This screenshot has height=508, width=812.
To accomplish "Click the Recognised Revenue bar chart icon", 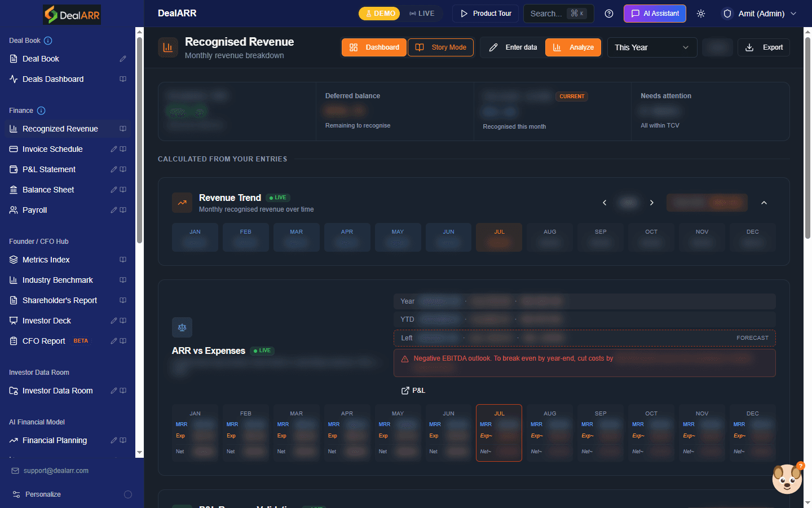I will coord(168,47).
